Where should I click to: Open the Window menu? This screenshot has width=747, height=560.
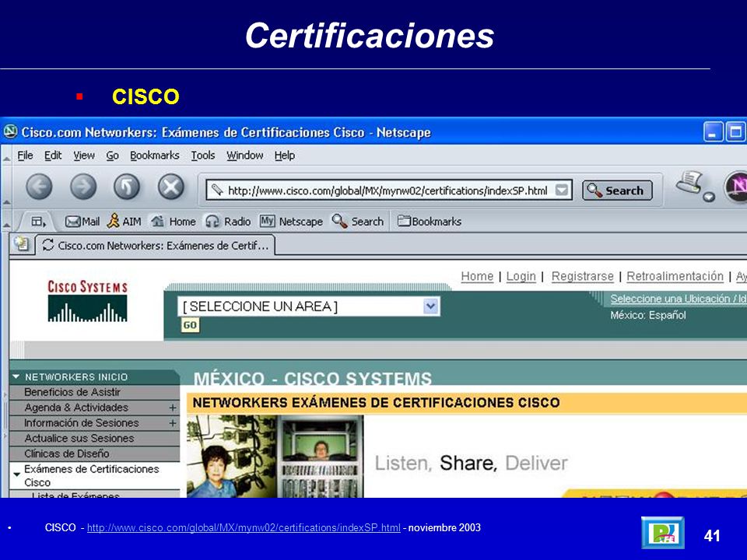[245, 156]
